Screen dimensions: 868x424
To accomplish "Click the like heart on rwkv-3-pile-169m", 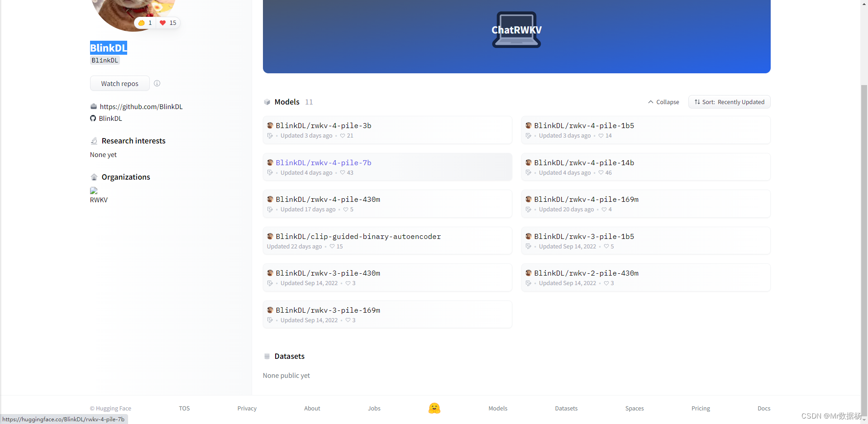I will [348, 320].
